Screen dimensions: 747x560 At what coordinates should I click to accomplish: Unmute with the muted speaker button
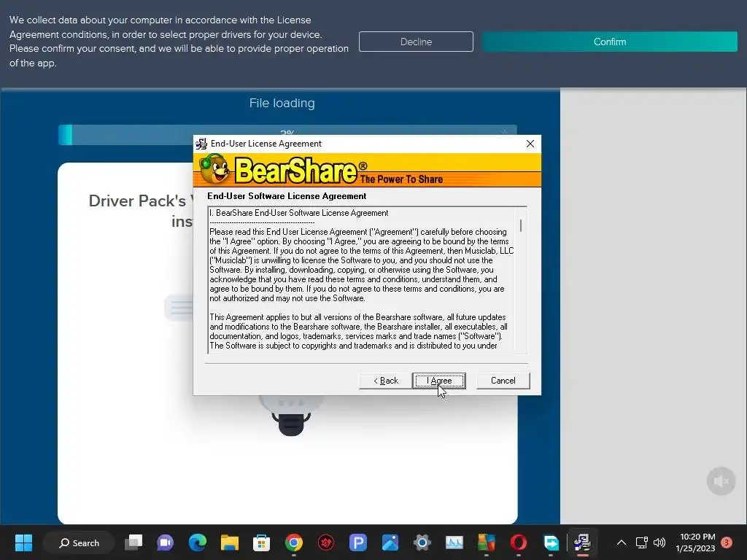click(x=721, y=481)
